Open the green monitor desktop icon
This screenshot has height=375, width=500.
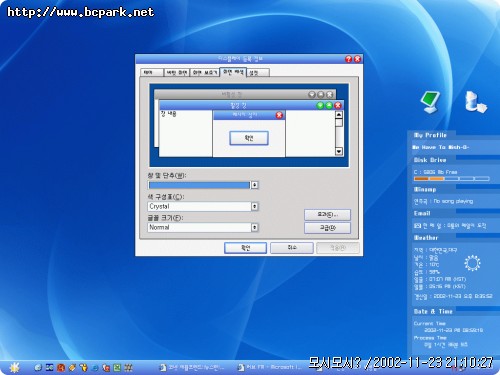click(x=430, y=102)
